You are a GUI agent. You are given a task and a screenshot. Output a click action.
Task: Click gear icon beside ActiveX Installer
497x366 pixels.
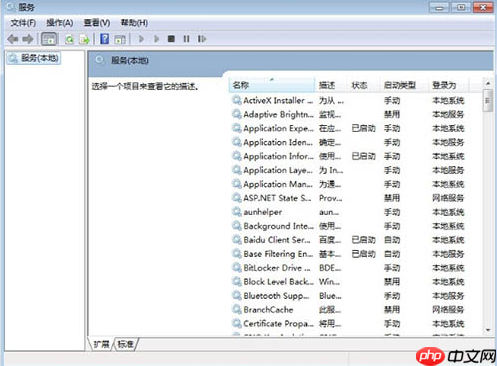237,100
